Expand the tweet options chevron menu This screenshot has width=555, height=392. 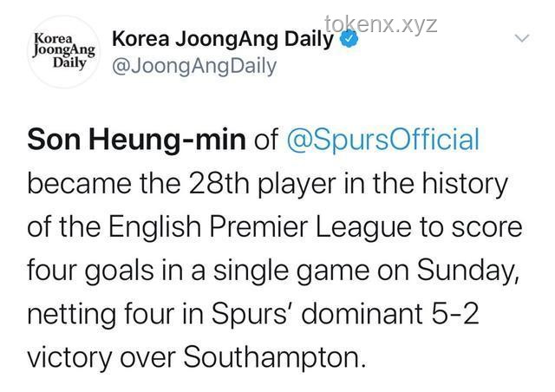(x=522, y=37)
